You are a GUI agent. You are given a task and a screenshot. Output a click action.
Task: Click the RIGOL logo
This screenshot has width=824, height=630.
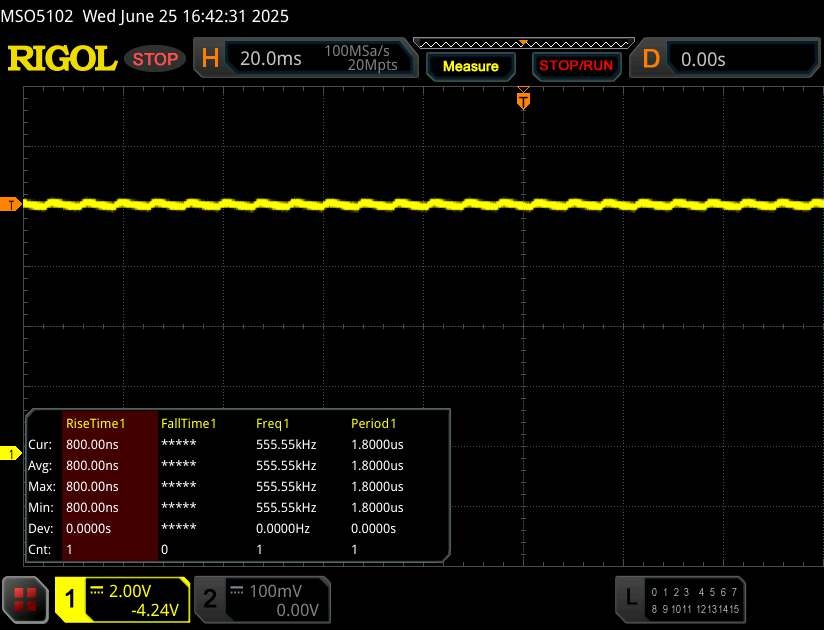click(62, 58)
